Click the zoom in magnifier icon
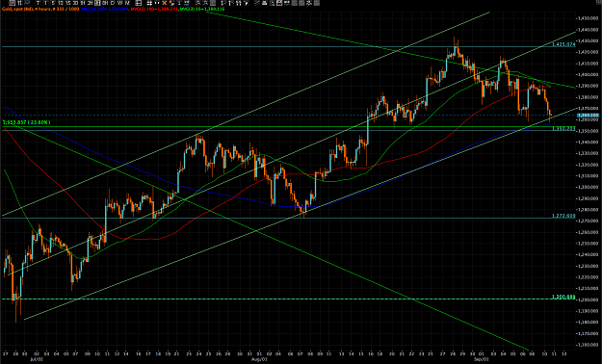This screenshot has width=602, height=364. coord(197,3)
